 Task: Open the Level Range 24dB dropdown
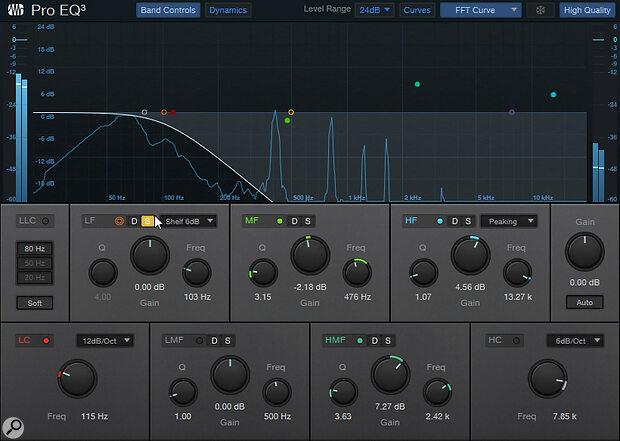[x=374, y=10]
